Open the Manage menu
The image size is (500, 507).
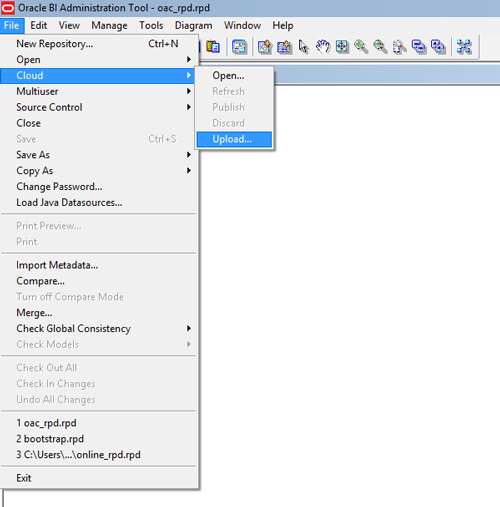tap(109, 26)
